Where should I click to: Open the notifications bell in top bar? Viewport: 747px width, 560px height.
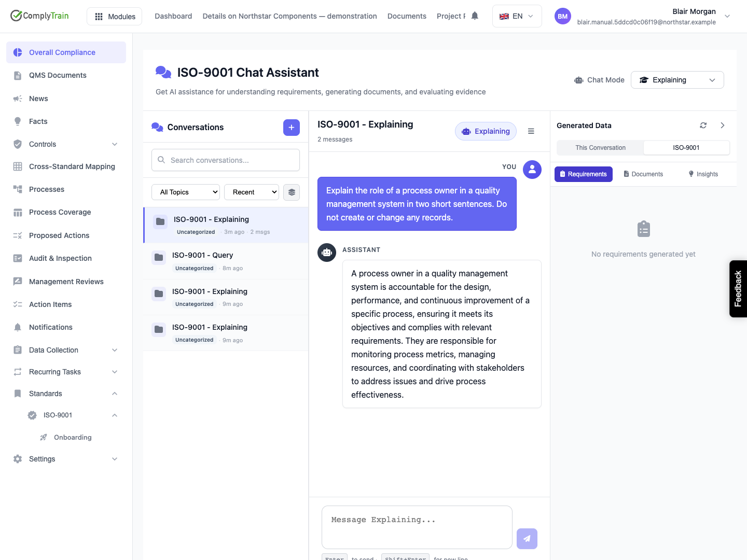click(475, 16)
